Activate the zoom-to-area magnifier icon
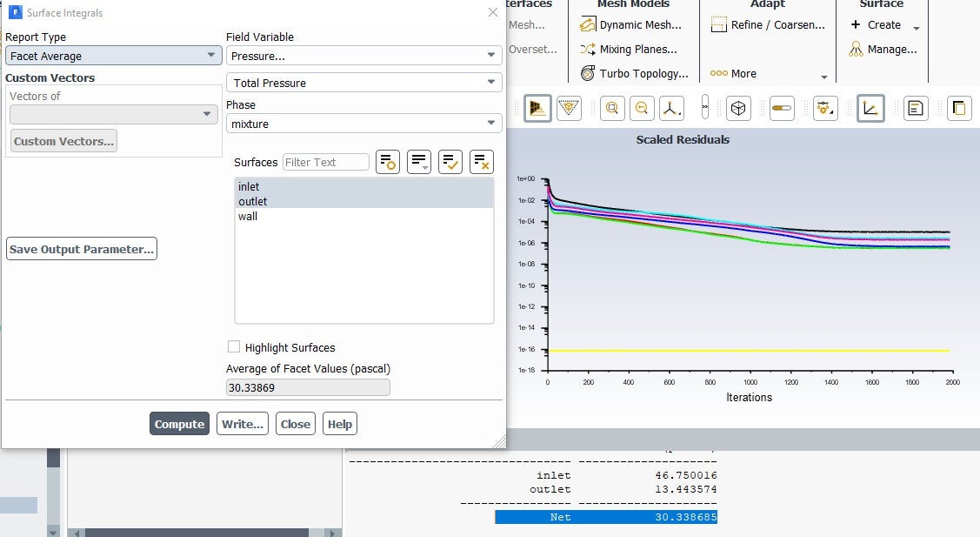 612,108
